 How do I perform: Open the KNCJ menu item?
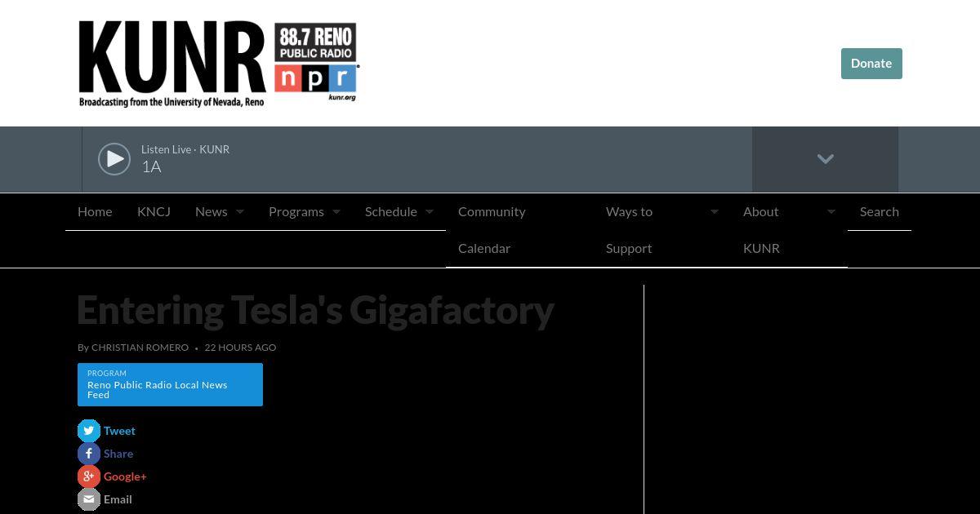tap(154, 211)
